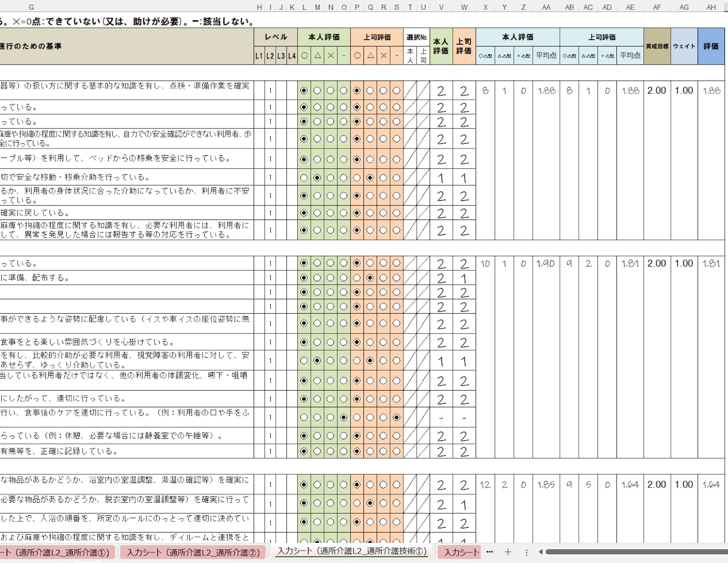Viewport: 728px width, 563px height.
Task: Pick 上司評価 × radio for 楽しい雰囲気づくり row
Action: click(x=384, y=342)
